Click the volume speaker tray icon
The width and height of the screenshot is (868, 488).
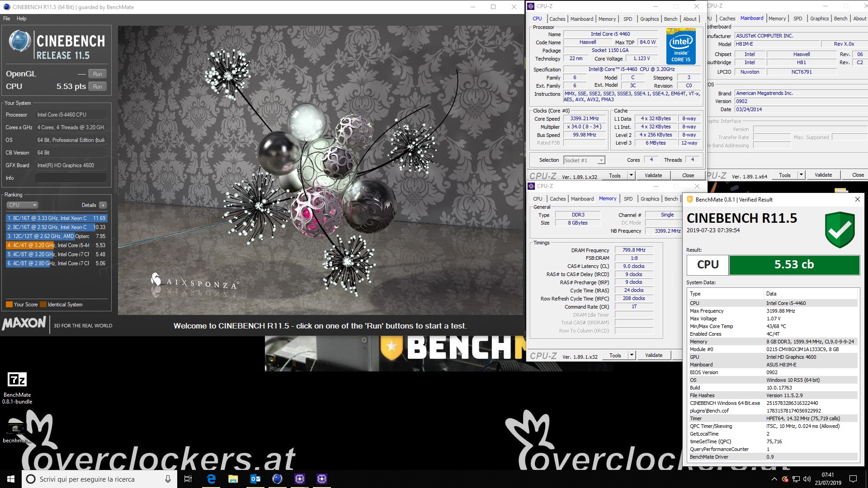coord(807,479)
